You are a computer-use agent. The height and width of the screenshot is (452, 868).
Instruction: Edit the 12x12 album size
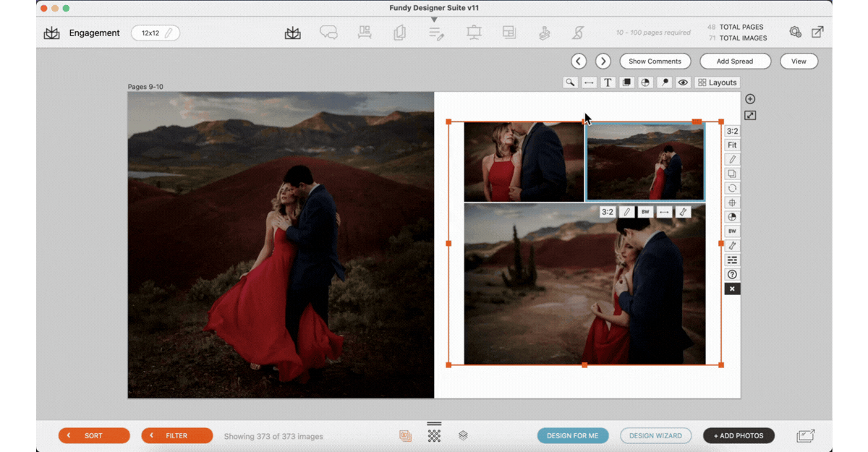156,33
